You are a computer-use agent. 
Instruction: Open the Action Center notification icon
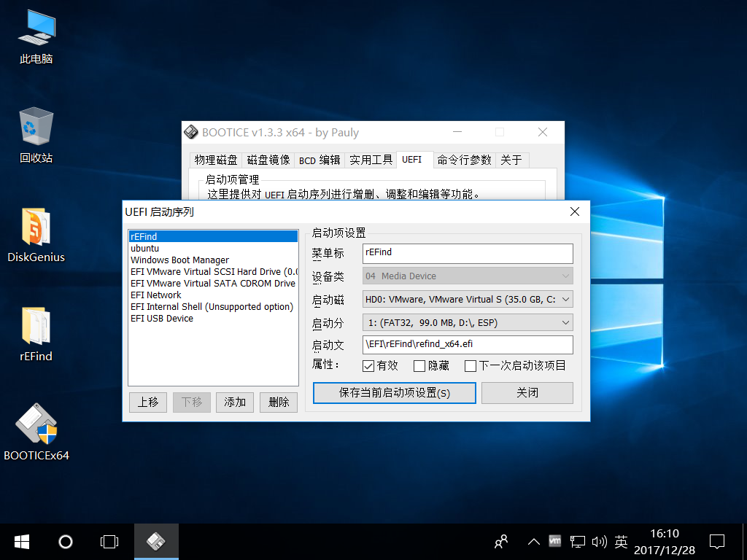(x=717, y=542)
